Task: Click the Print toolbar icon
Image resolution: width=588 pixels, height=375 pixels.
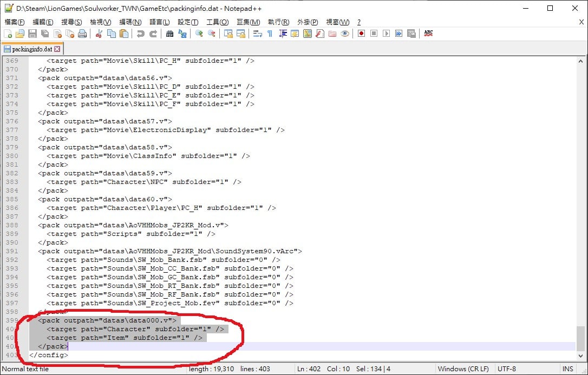Action: tap(82, 34)
